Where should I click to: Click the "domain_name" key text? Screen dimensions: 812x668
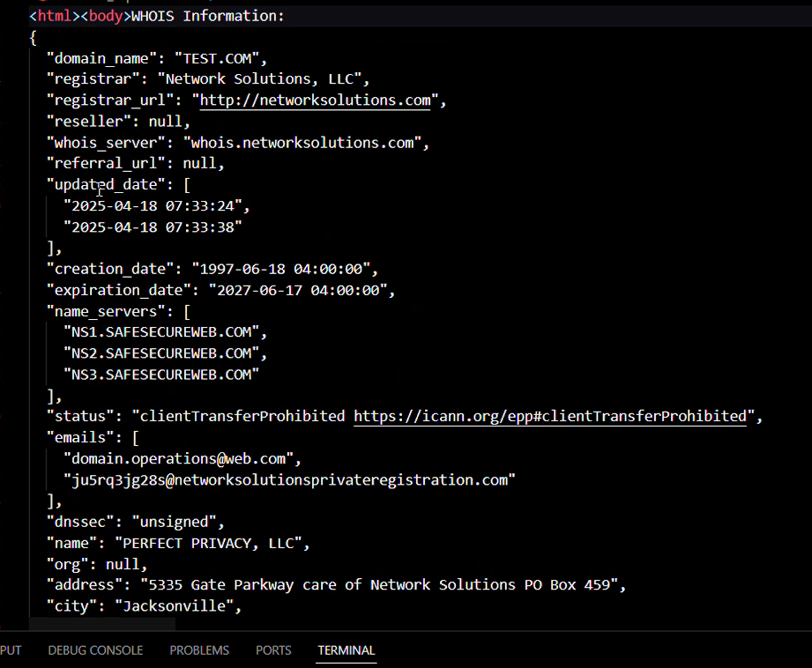click(101, 58)
